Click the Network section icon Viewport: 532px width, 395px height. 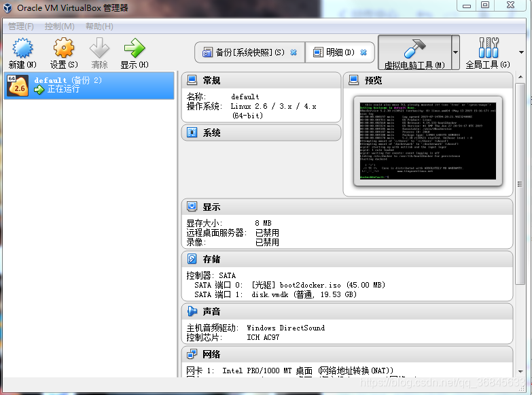pos(192,354)
